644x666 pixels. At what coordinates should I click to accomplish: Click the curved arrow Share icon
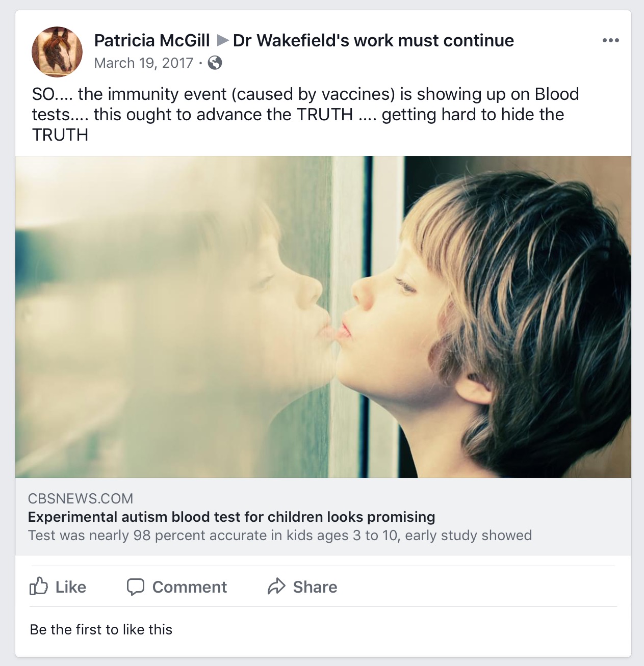pos(276,587)
